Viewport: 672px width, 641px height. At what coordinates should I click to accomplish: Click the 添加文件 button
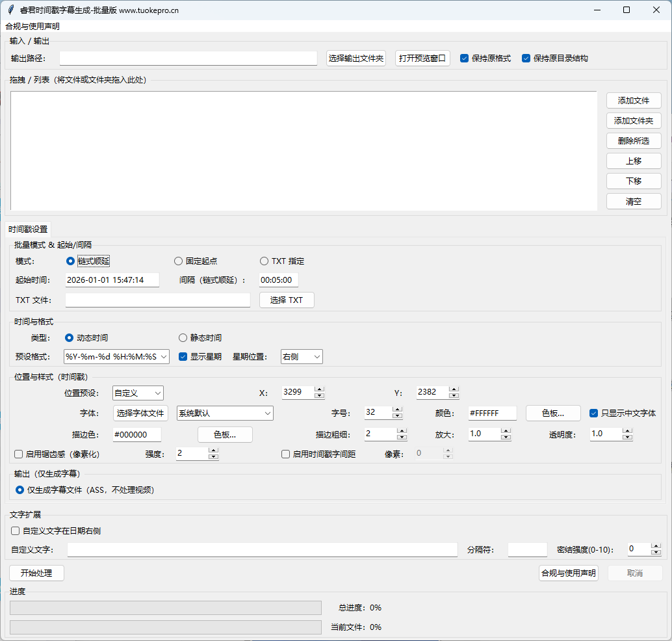(x=634, y=100)
